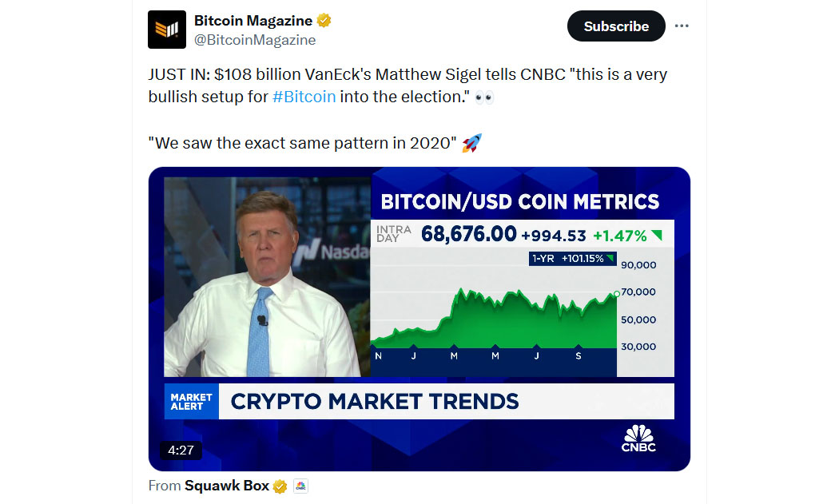Click the CNBC affiliate icon after Squawk Box
This screenshot has width=839, height=504.
(x=300, y=486)
